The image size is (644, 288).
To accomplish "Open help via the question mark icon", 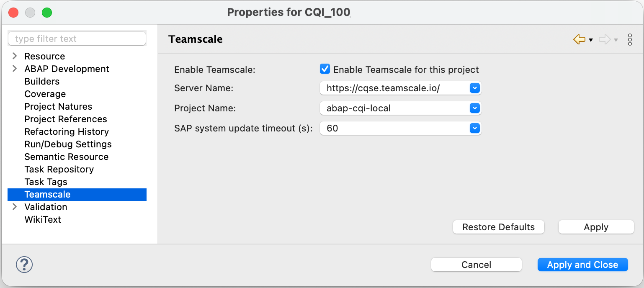I will (x=24, y=265).
